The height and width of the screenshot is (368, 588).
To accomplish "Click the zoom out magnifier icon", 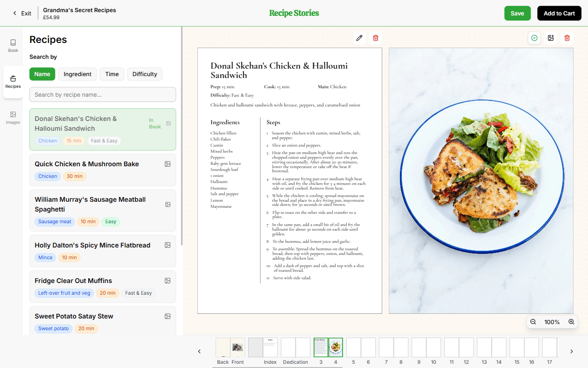I will point(533,321).
